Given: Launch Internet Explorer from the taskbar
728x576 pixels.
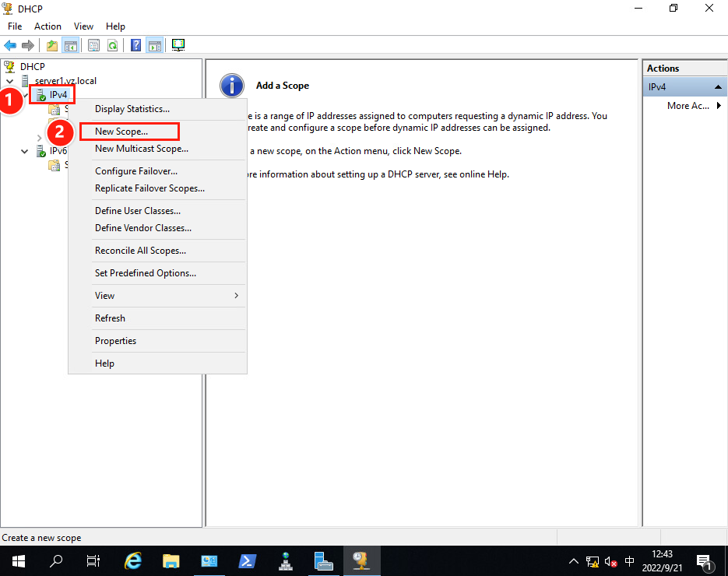Looking at the screenshot, I should (x=133, y=561).
